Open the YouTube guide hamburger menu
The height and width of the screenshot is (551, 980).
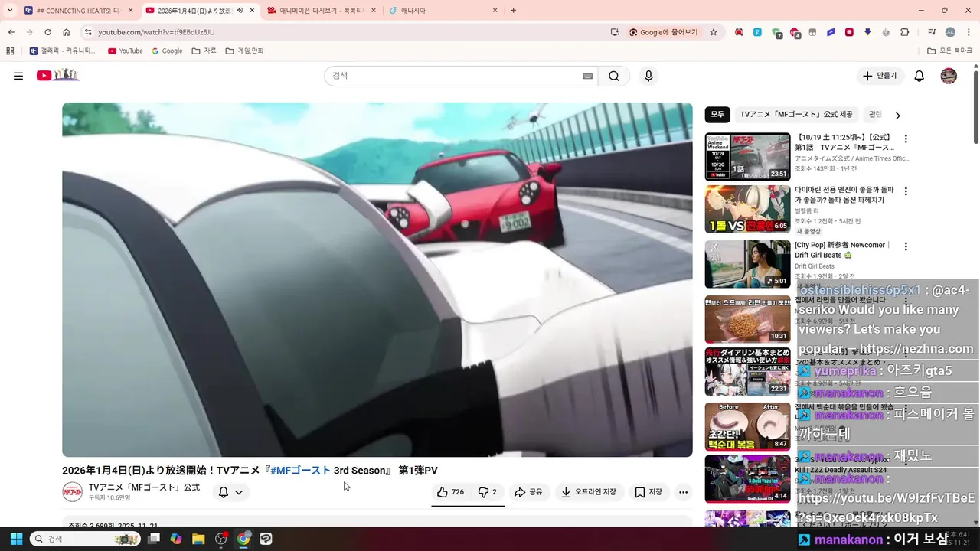(x=18, y=76)
